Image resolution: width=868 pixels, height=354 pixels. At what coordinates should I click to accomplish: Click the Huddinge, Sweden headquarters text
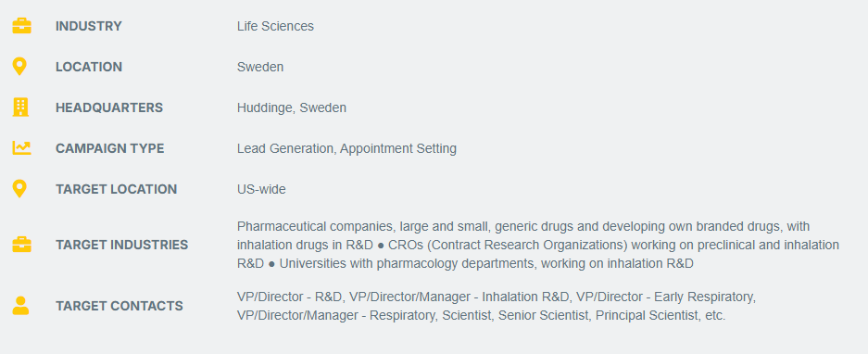[292, 107]
